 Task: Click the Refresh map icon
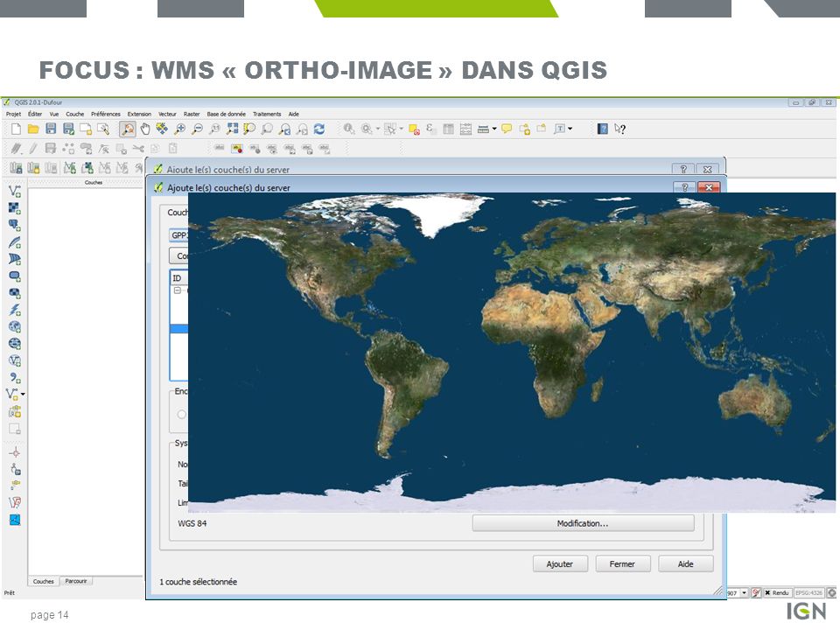click(319, 129)
